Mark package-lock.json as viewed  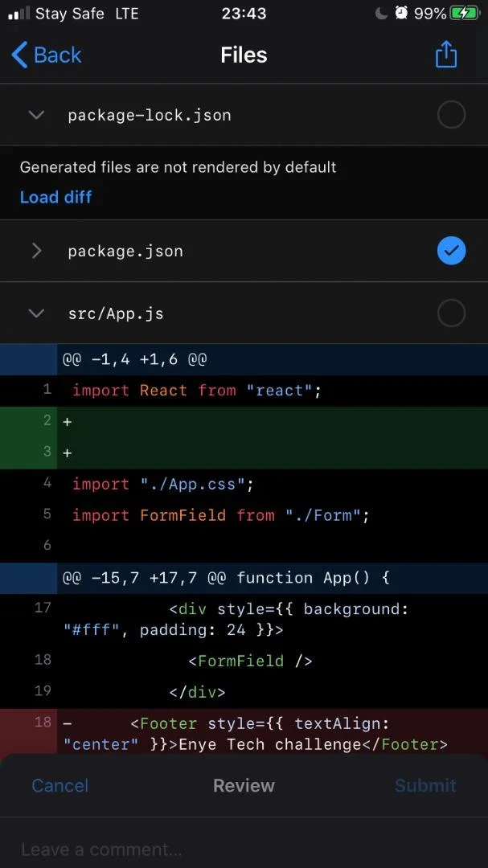[x=451, y=115]
